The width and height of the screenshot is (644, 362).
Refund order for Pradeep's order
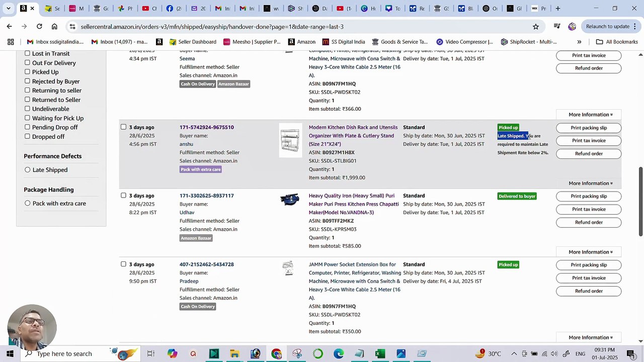(x=589, y=291)
